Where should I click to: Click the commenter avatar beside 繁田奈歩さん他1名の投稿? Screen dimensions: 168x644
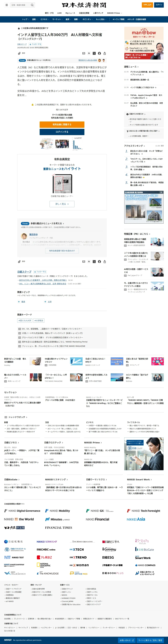100,60
